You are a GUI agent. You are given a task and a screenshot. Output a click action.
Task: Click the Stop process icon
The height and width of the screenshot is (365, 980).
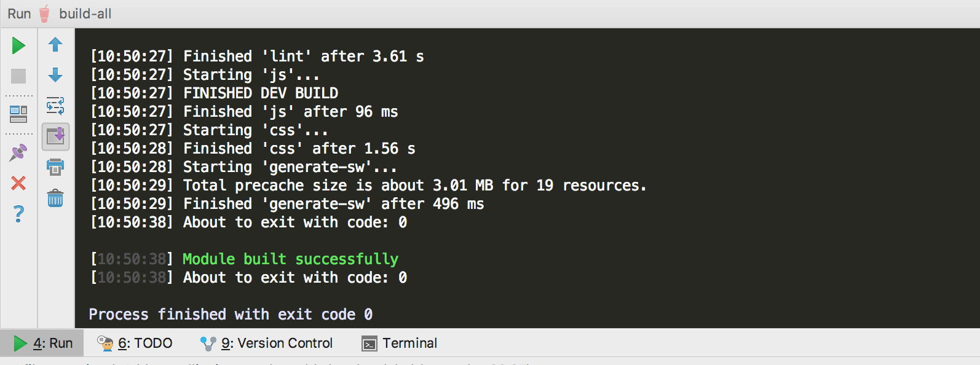(18, 76)
